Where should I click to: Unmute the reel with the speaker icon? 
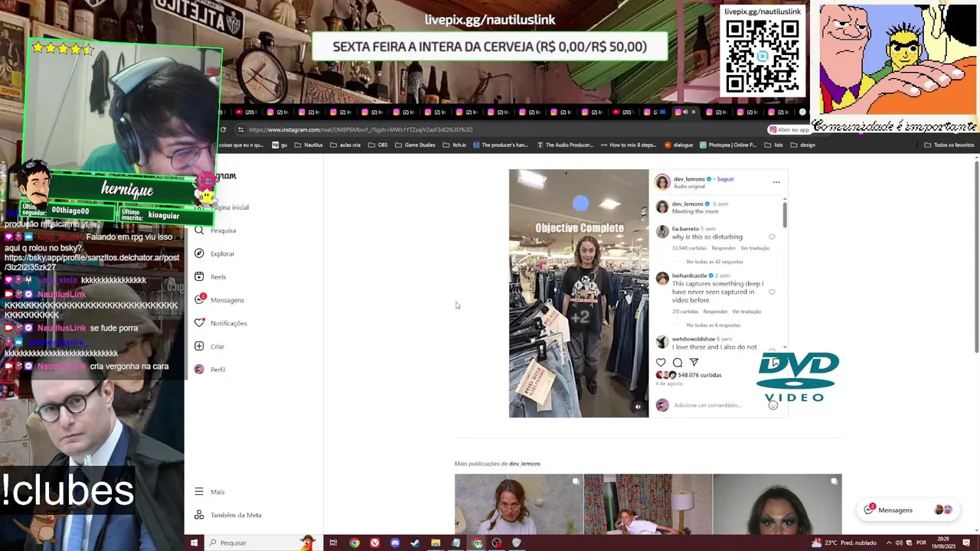coord(638,407)
